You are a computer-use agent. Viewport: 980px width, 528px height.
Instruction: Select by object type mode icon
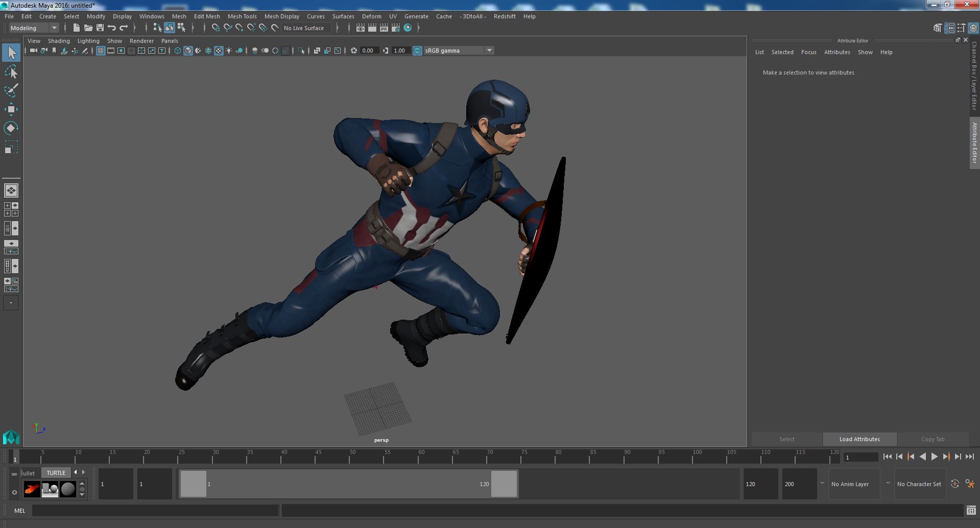pyautogui.click(x=170, y=28)
